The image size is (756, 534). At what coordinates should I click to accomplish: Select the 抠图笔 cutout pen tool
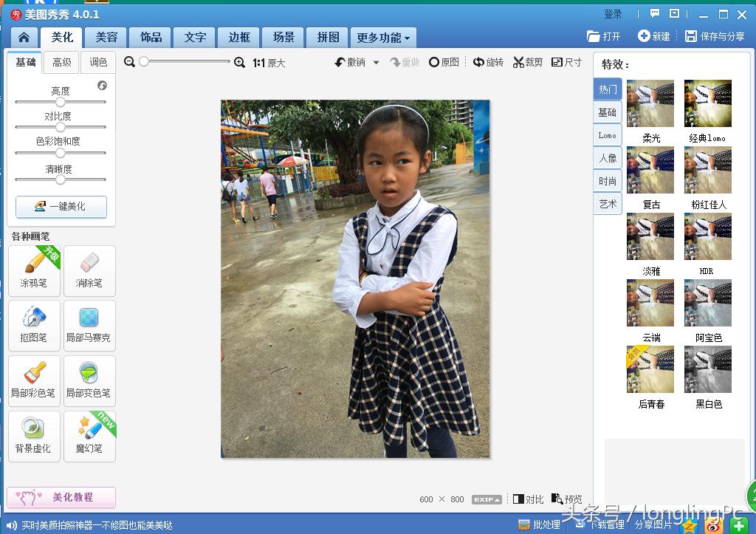(x=34, y=326)
